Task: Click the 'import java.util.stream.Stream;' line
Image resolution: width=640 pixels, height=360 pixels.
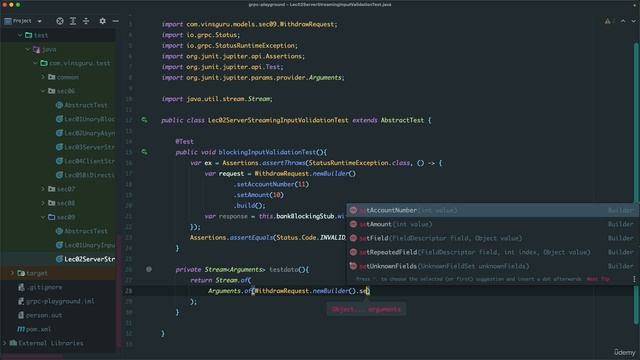Action: point(217,99)
